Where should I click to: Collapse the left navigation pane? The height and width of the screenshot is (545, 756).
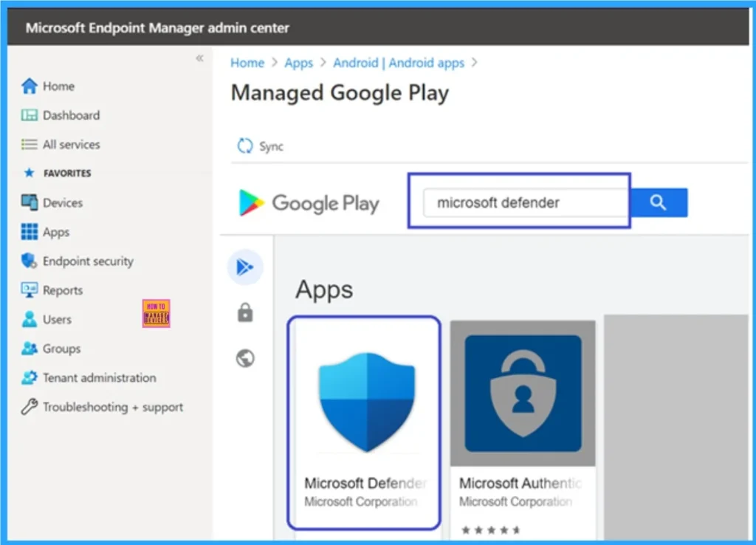click(199, 58)
